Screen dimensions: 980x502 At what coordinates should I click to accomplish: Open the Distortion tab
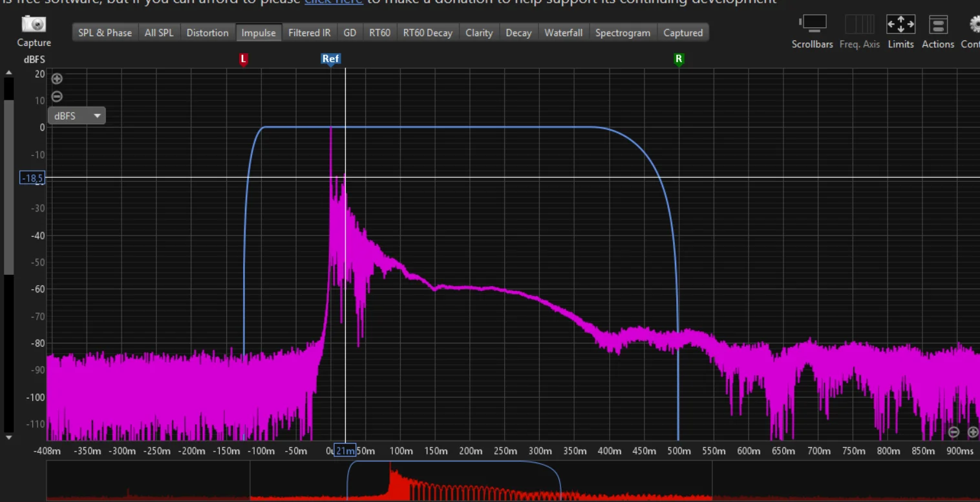point(208,32)
